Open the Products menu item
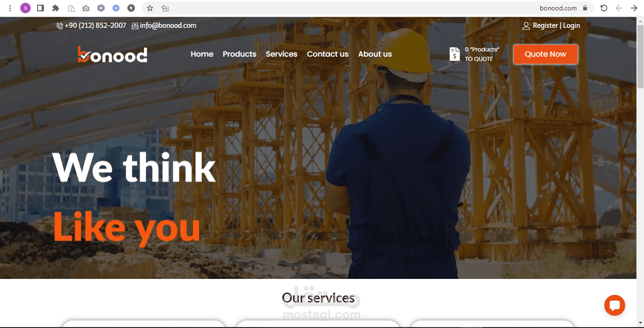Viewport: 644px width, 328px height. pyautogui.click(x=240, y=54)
